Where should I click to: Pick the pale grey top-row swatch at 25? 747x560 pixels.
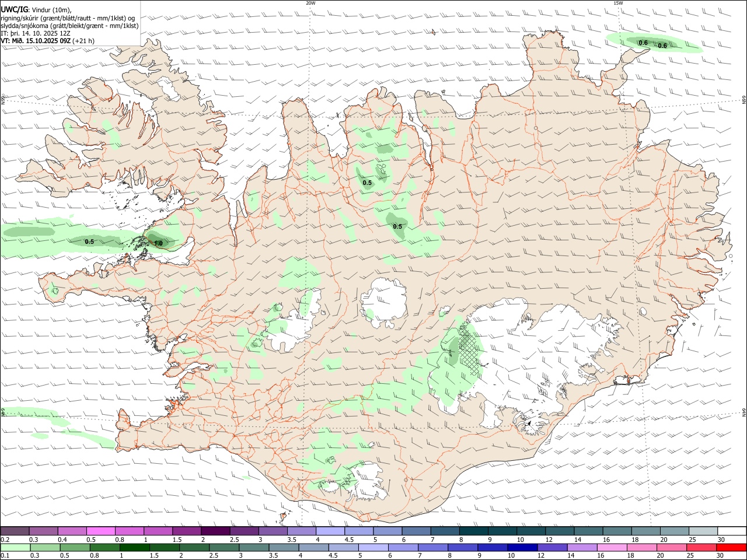pyautogui.click(x=703, y=531)
